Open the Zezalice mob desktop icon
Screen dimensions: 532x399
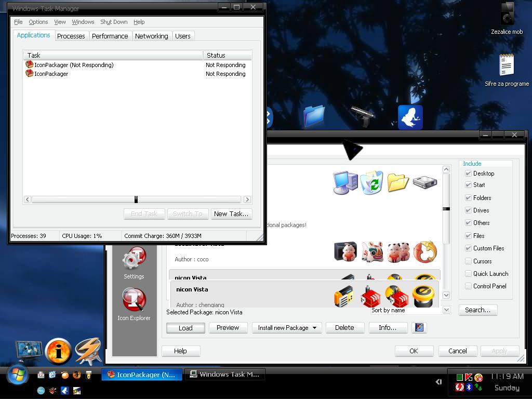[x=507, y=19]
